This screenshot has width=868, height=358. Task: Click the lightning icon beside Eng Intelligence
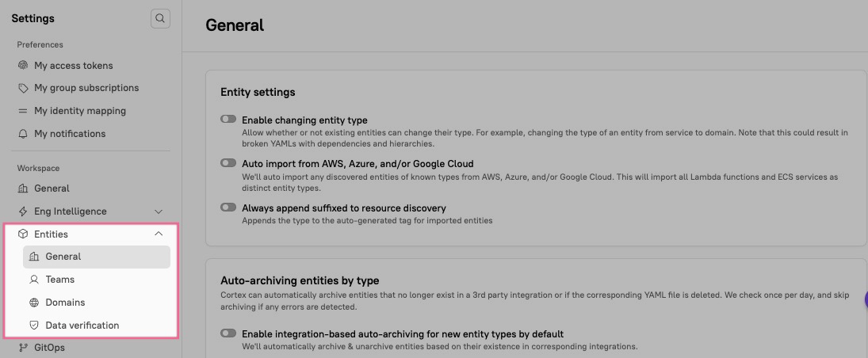tap(23, 211)
